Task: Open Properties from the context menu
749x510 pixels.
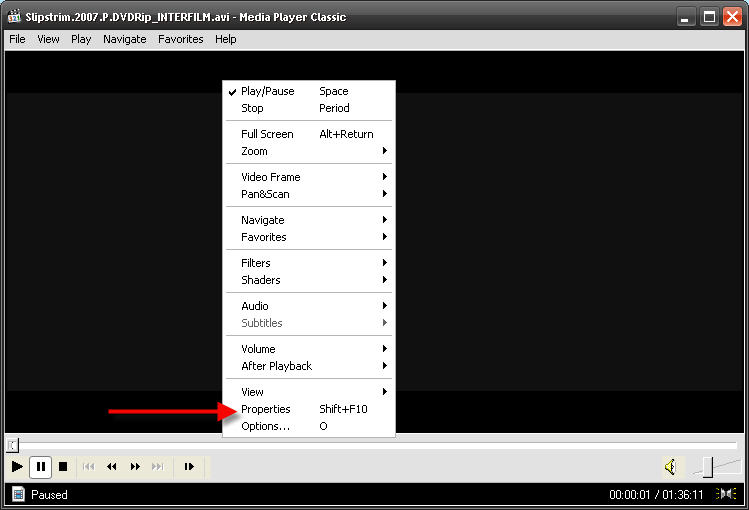Action: point(309,409)
